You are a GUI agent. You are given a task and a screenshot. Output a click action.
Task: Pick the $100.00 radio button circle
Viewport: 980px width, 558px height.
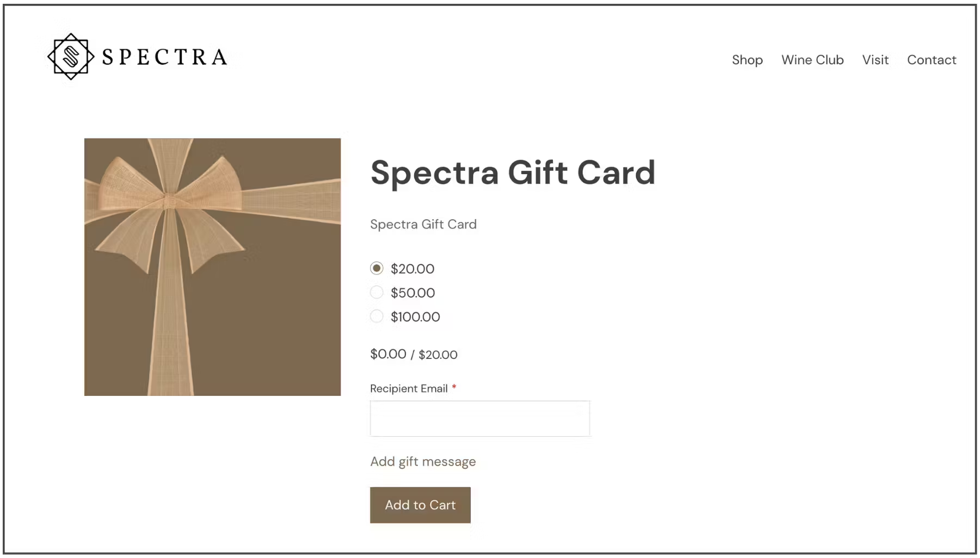pos(377,316)
